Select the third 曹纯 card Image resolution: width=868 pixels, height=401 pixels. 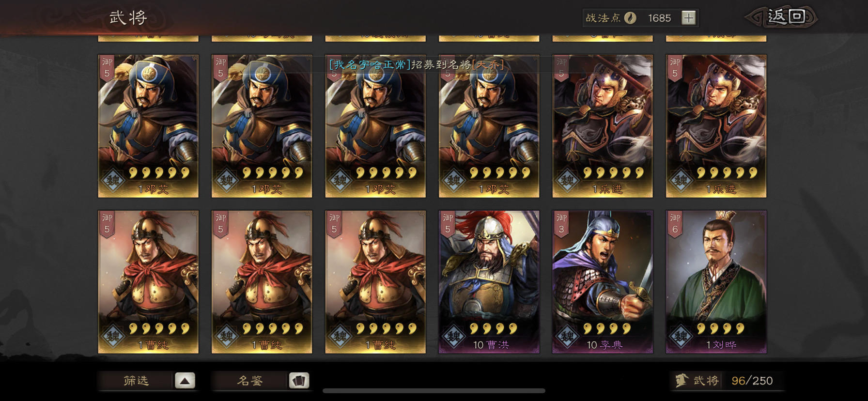point(375,282)
